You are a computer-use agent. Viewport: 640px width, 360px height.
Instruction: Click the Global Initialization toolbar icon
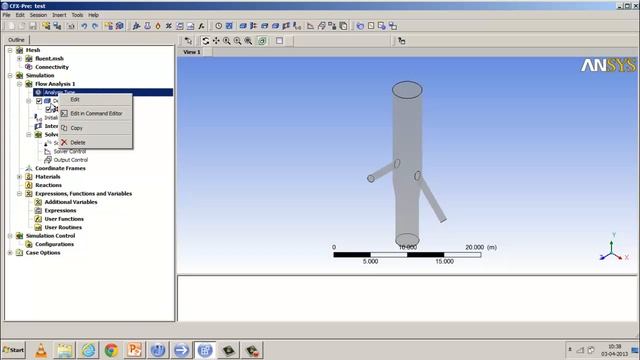[x=297, y=26]
